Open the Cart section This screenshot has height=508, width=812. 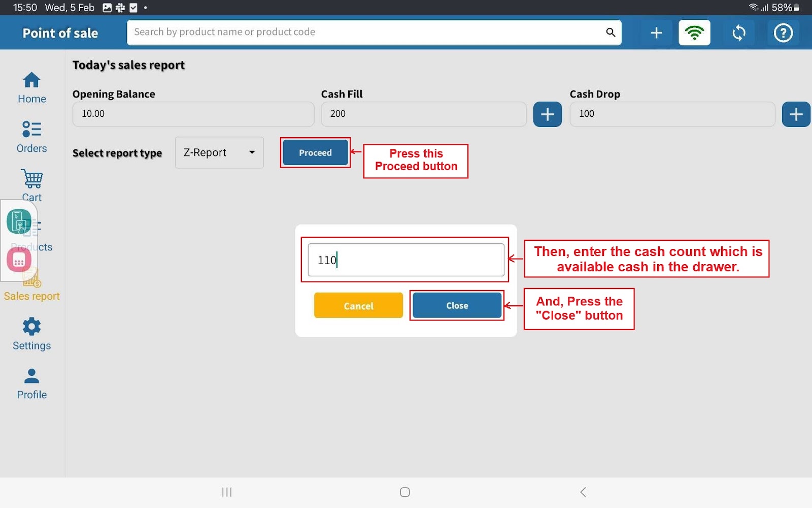pyautogui.click(x=31, y=185)
